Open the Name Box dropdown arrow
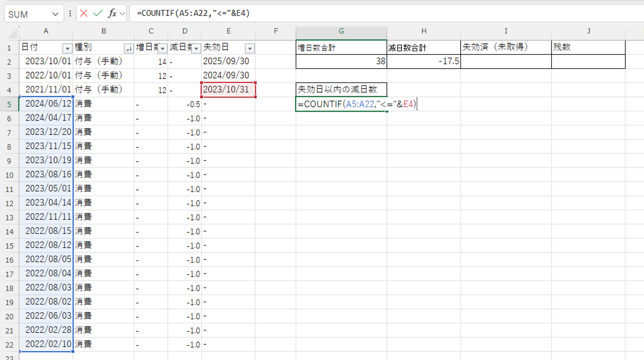This screenshot has width=644, height=360. pos(55,14)
